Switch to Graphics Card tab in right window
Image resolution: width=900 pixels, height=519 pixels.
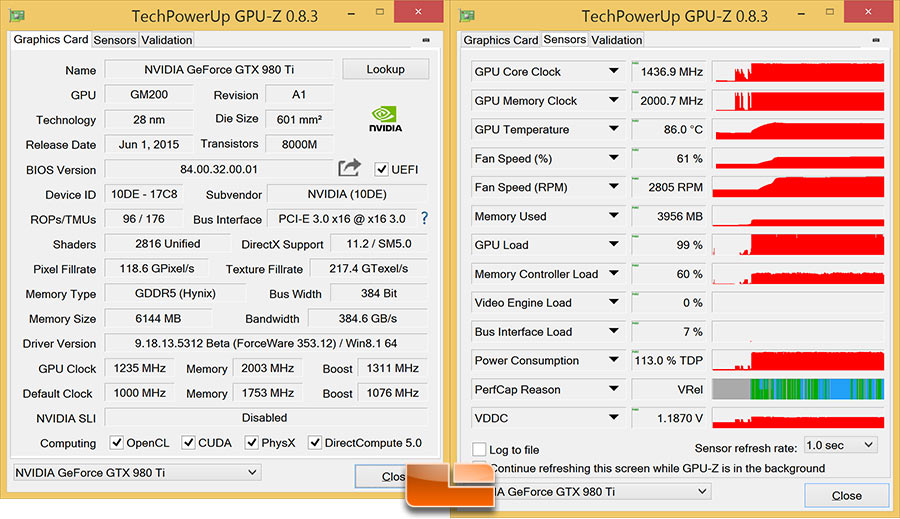pyautogui.click(x=501, y=40)
